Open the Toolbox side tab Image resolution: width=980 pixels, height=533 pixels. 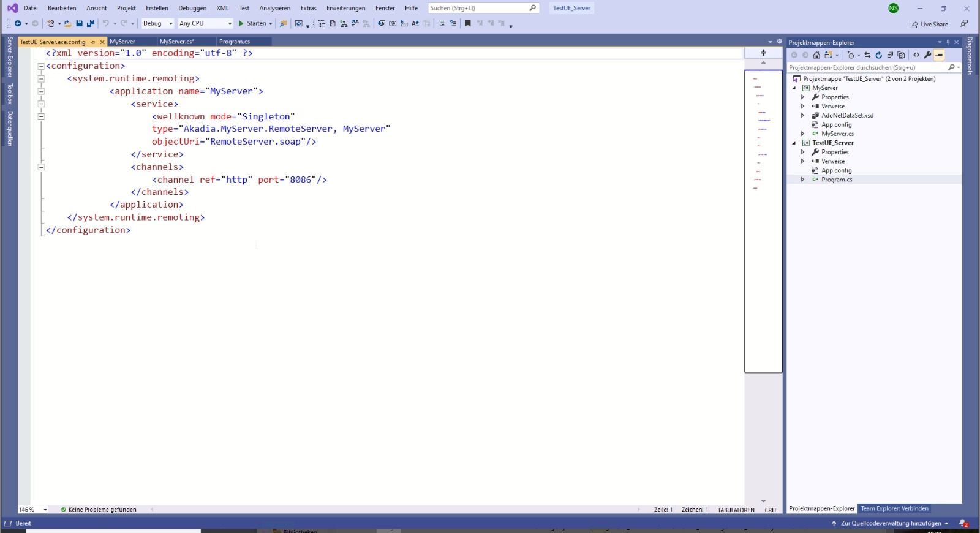pyautogui.click(x=10, y=94)
